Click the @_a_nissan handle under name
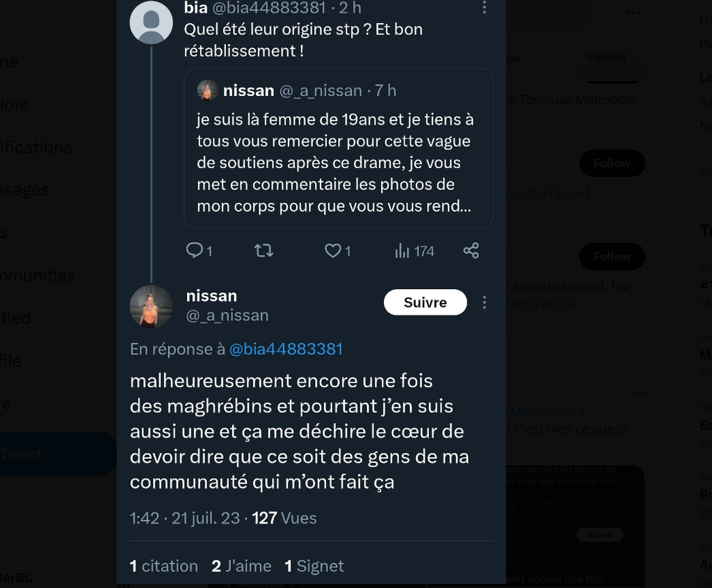 [x=227, y=316]
